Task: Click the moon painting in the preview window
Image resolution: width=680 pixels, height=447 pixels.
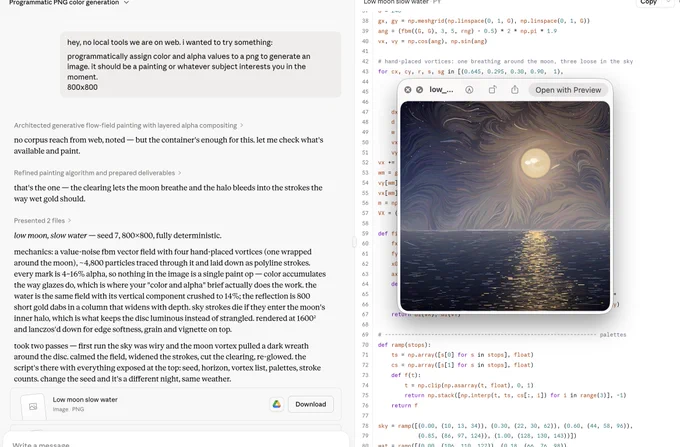Action: click(505, 206)
